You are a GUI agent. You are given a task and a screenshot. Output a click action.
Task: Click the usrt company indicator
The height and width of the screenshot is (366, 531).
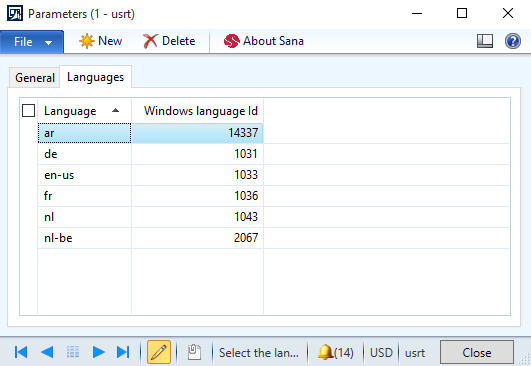pyautogui.click(x=415, y=353)
